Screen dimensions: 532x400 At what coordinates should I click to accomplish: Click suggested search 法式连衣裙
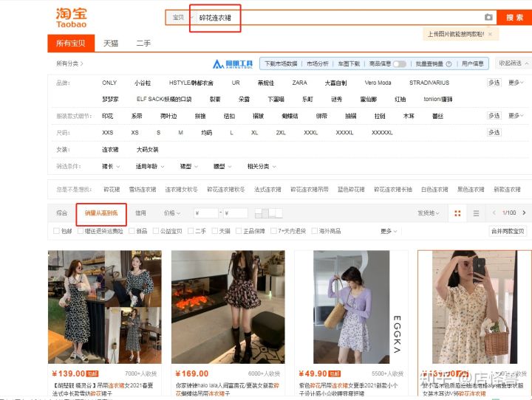point(267,190)
